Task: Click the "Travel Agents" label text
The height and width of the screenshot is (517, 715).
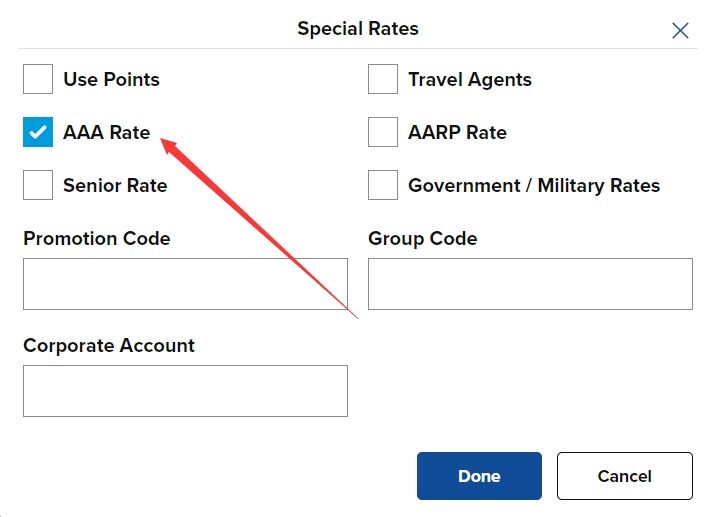Action: point(470,79)
